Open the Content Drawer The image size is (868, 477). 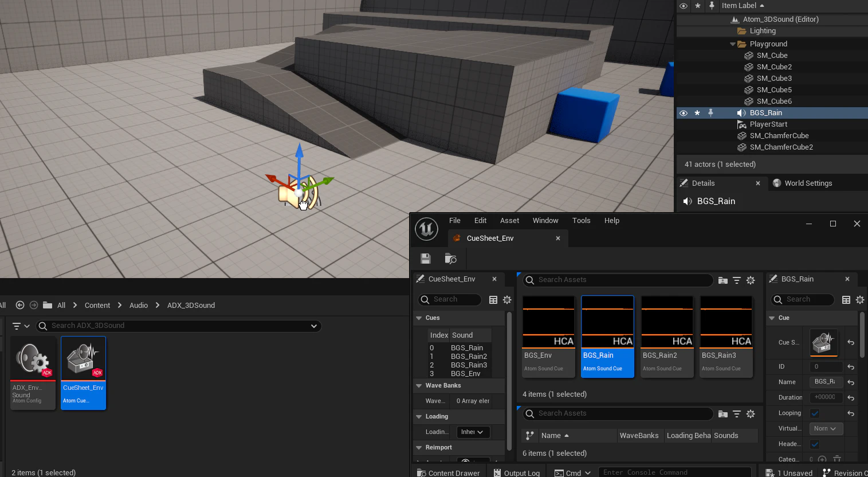tap(449, 473)
